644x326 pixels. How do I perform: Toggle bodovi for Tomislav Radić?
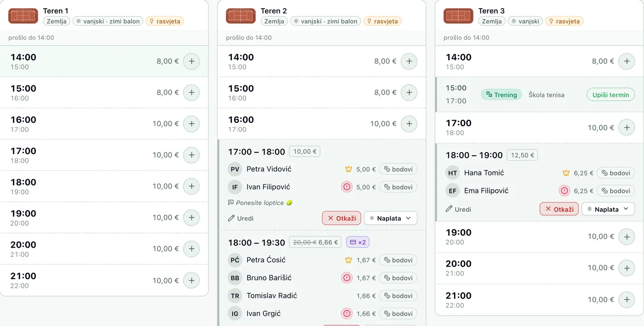click(x=398, y=296)
